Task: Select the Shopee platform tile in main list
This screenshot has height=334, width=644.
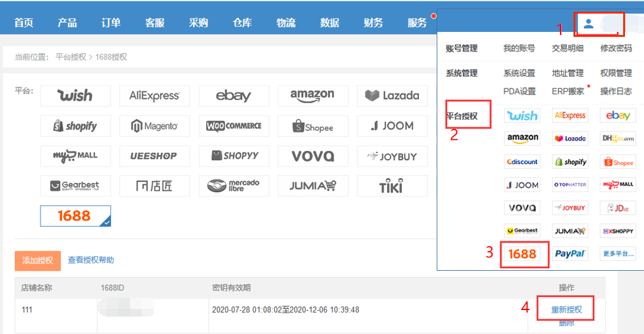Action: tap(313, 126)
